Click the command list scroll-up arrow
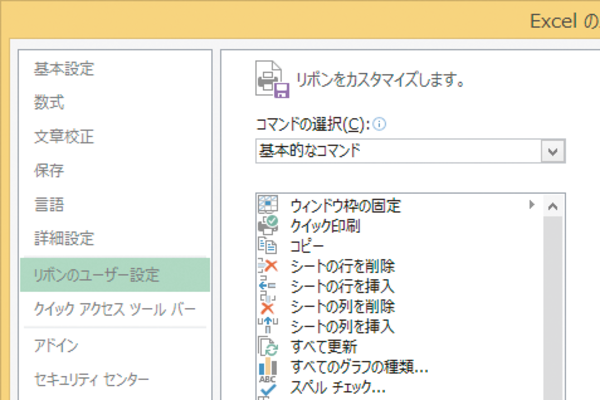600x400 pixels. [x=553, y=207]
